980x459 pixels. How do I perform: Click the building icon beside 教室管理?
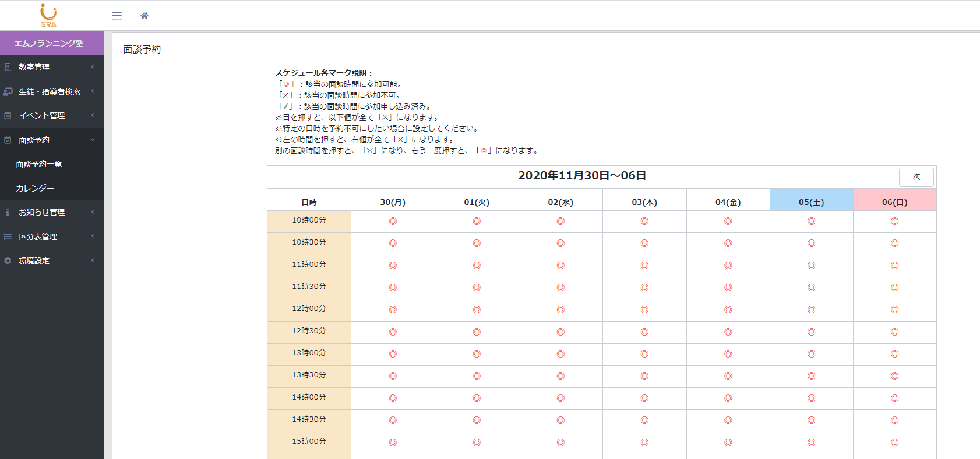click(x=8, y=67)
